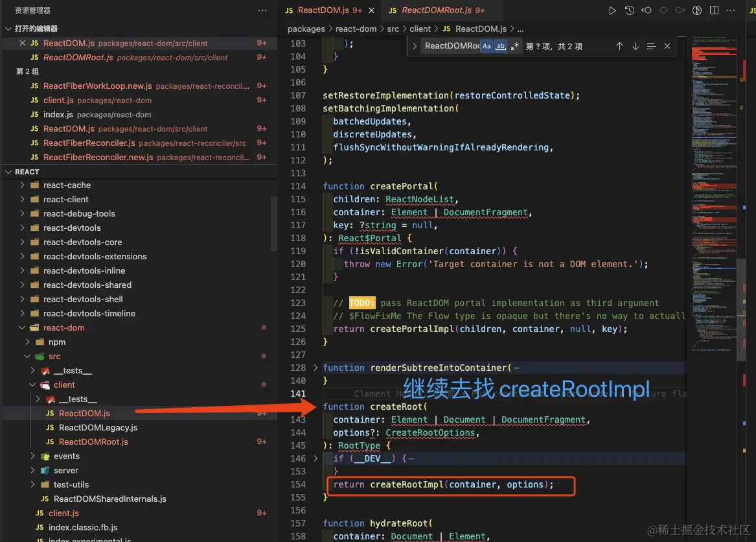
Task: Unfold renderSubtreeIntoContainer function at line 128
Action: click(x=315, y=368)
